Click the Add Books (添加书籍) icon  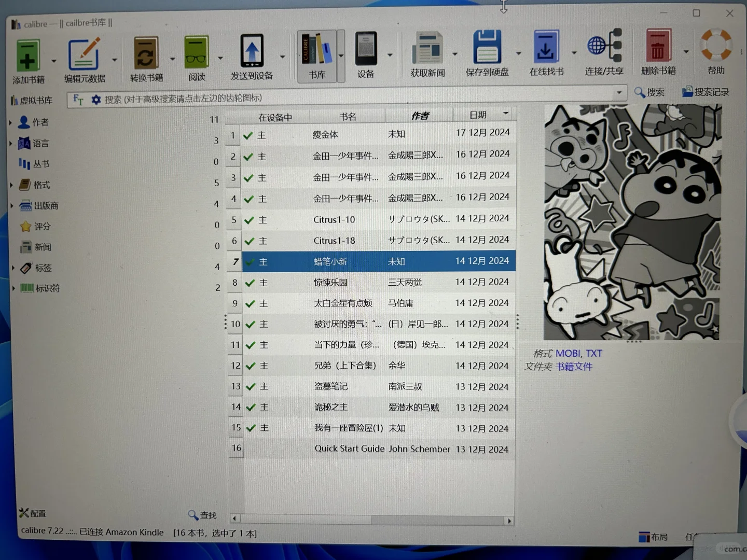pos(27,56)
